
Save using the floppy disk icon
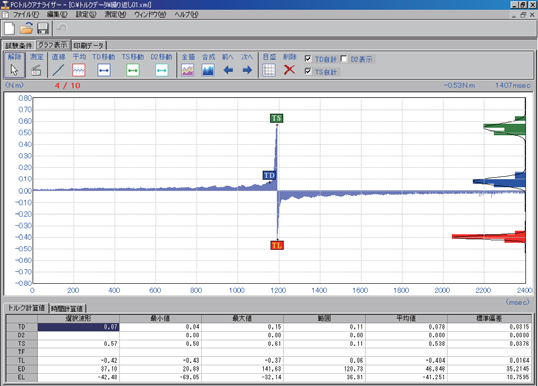click(43, 28)
